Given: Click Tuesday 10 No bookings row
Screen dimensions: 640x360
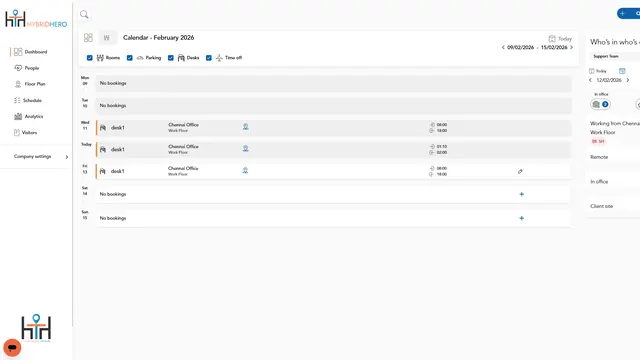Looking at the screenshot, I should pos(333,105).
